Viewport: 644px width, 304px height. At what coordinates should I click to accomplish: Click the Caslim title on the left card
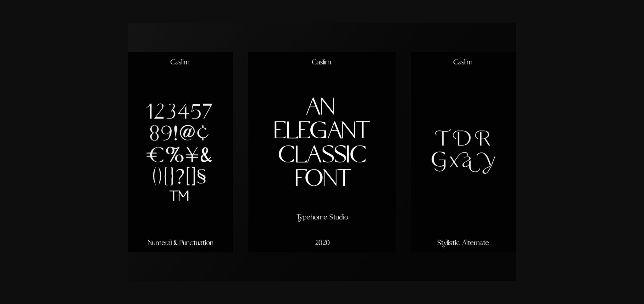pos(180,62)
